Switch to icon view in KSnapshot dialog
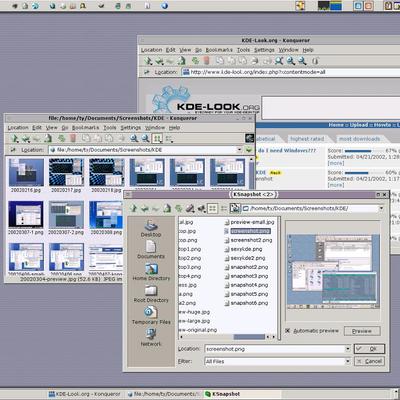400x400 pixels. pos(212,209)
